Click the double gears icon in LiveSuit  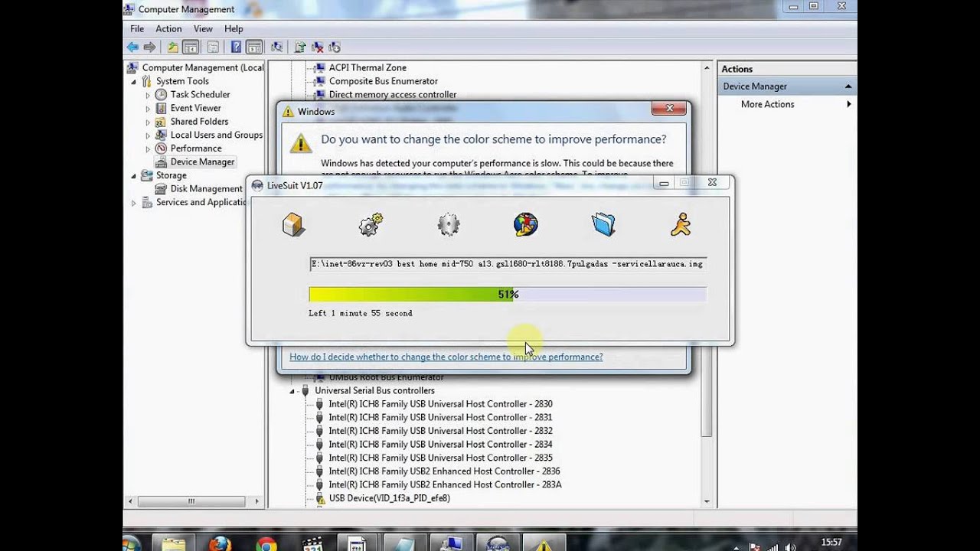371,224
